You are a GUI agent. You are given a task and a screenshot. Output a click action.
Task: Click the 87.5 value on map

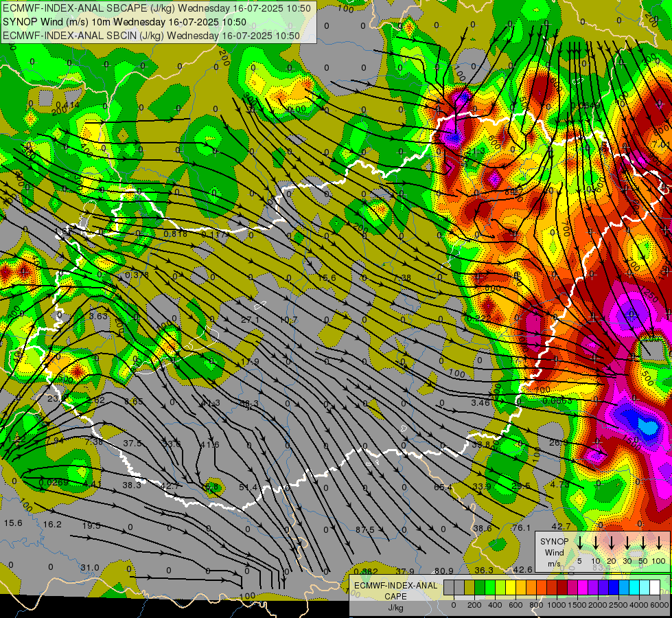364,529
